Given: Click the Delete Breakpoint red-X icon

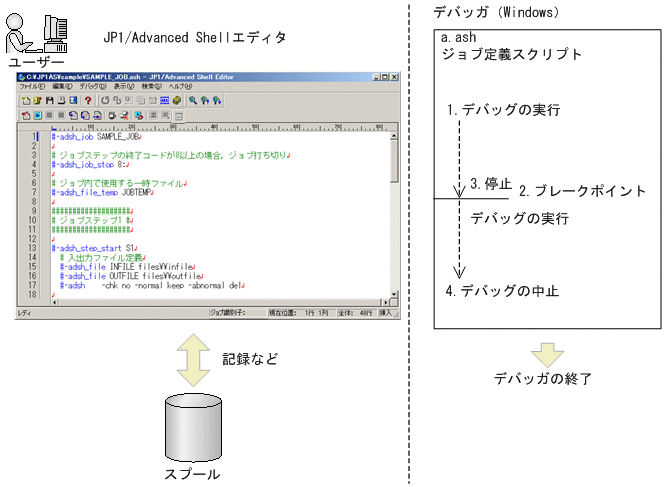Looking at the screenshot, I should coord(124,115).
